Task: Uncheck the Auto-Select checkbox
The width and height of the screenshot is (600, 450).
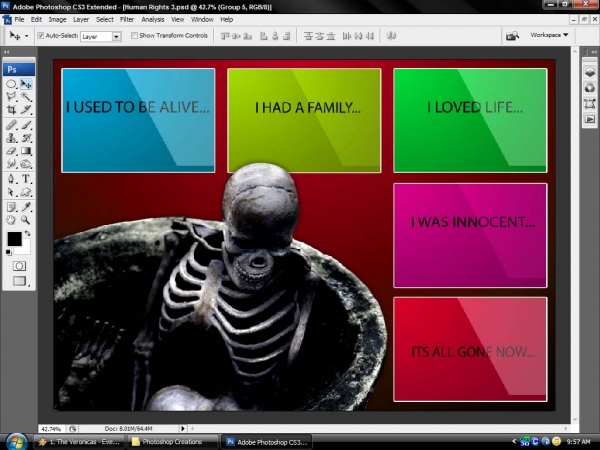Action: click(x=41, y=36)
